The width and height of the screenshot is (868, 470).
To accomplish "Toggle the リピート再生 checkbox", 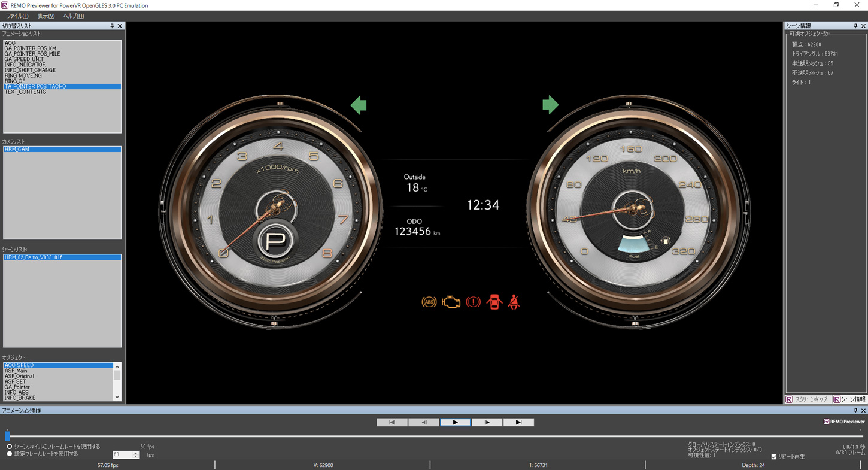I will 774,457.
